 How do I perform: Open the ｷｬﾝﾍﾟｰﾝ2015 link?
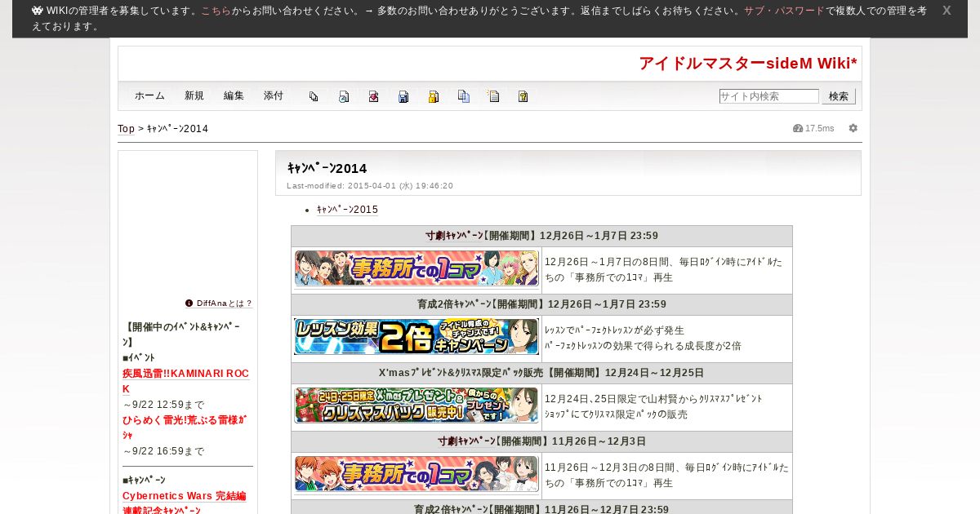pyautogui.click(x=348, y=210)
